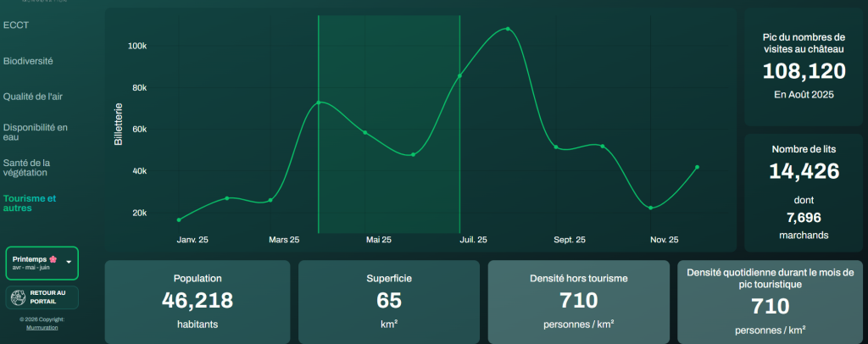Click the globe icon on Retour au portail
Screen dimensions: 868x344
tap(19, 297)
